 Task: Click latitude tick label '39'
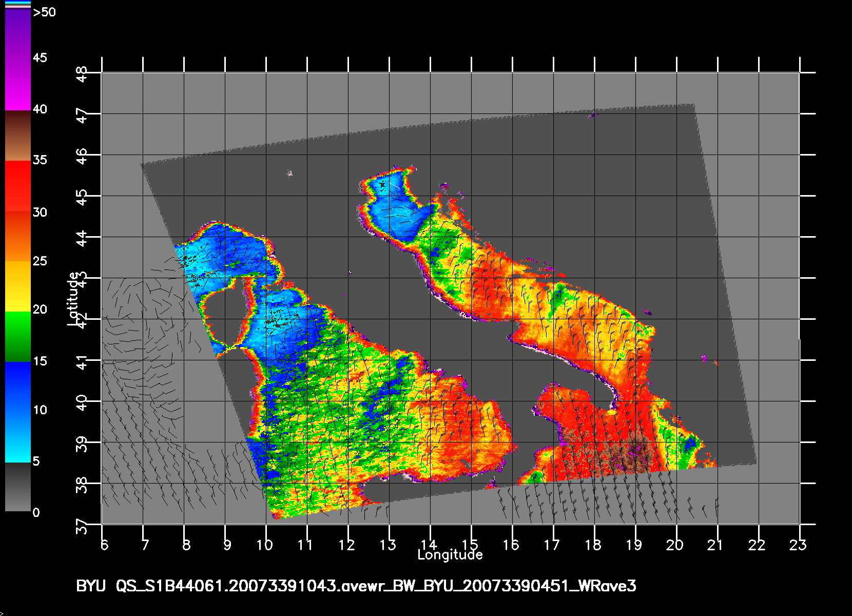click(x=82, y=446)
